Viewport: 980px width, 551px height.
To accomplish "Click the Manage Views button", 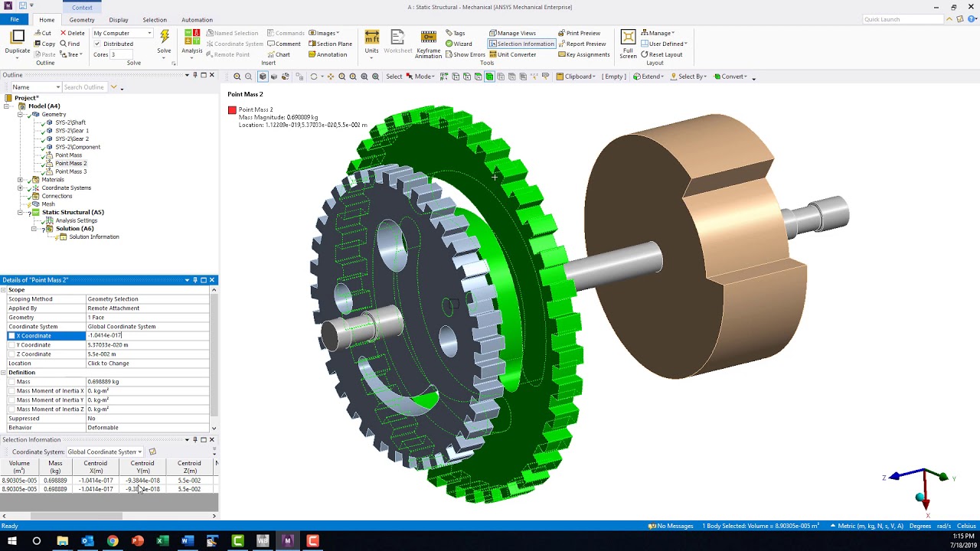I will tap(512, 33).
